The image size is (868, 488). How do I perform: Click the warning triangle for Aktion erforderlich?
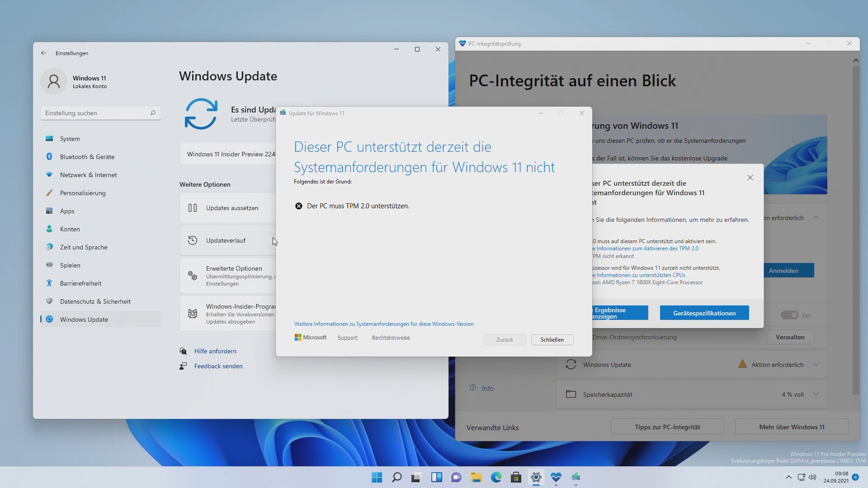pyautogui.click(x=742, y=364)
